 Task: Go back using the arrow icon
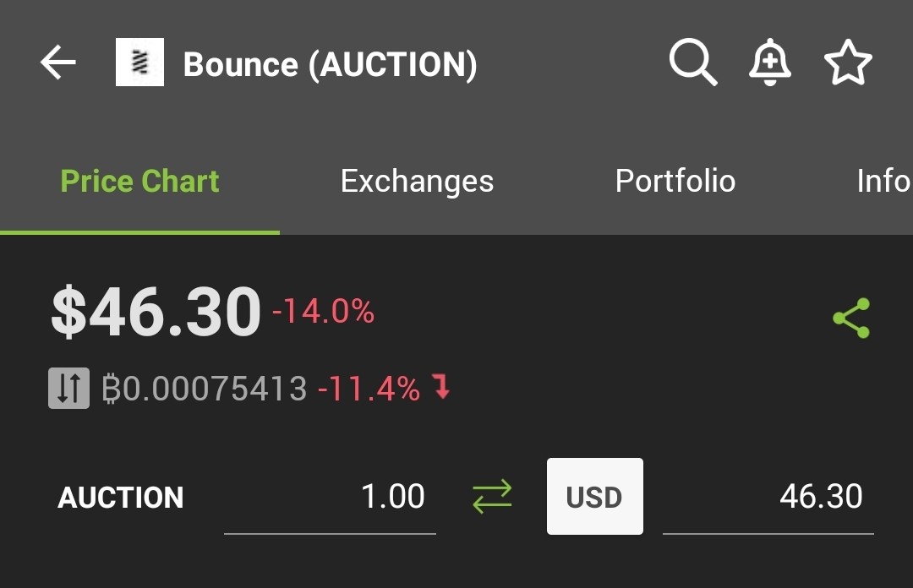(58, 63)
